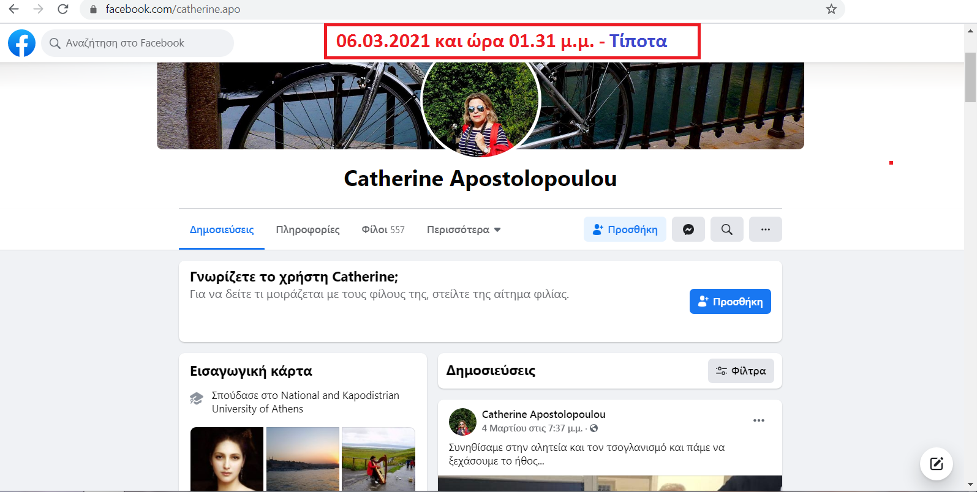980x492 pixels.
Task: Open the circular profile picture
Action: pyautogui.click(x=481, y=101)
